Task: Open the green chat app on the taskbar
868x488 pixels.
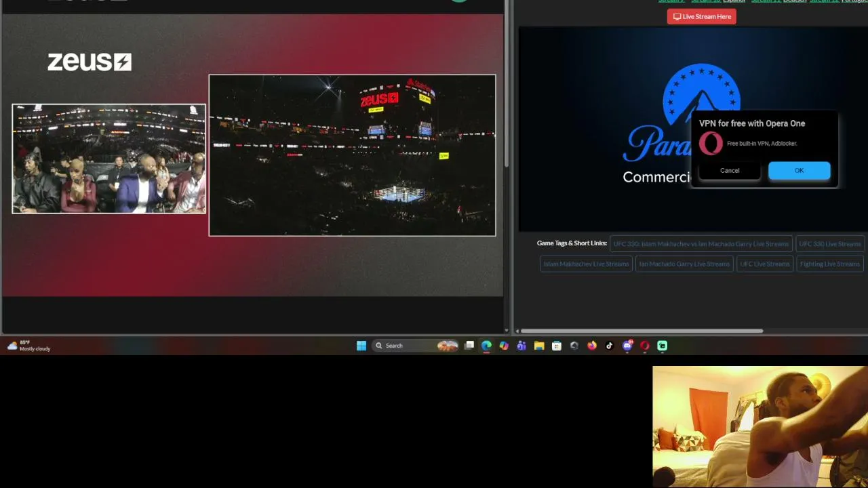Action: (663, 346)
